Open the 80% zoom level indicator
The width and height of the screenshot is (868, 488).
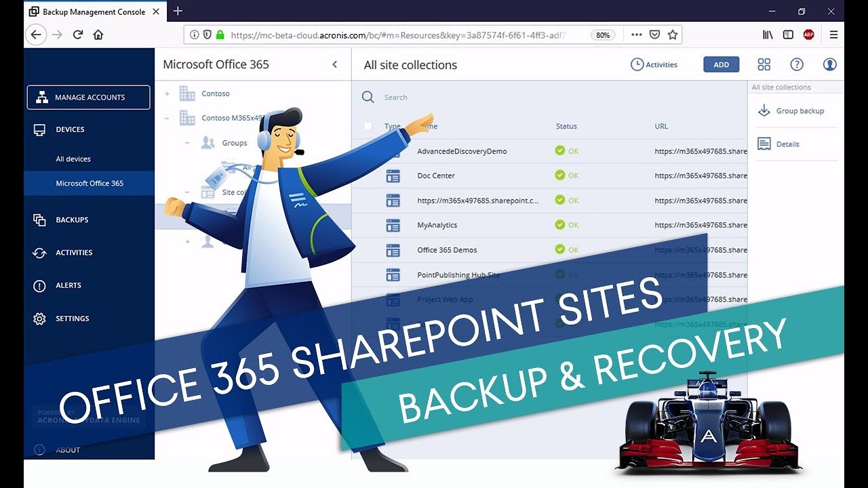(602, 35)
